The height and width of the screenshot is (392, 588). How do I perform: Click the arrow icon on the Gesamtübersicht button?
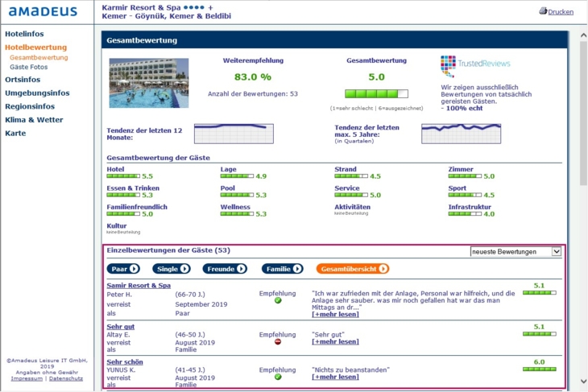click(x=383, y=269)
